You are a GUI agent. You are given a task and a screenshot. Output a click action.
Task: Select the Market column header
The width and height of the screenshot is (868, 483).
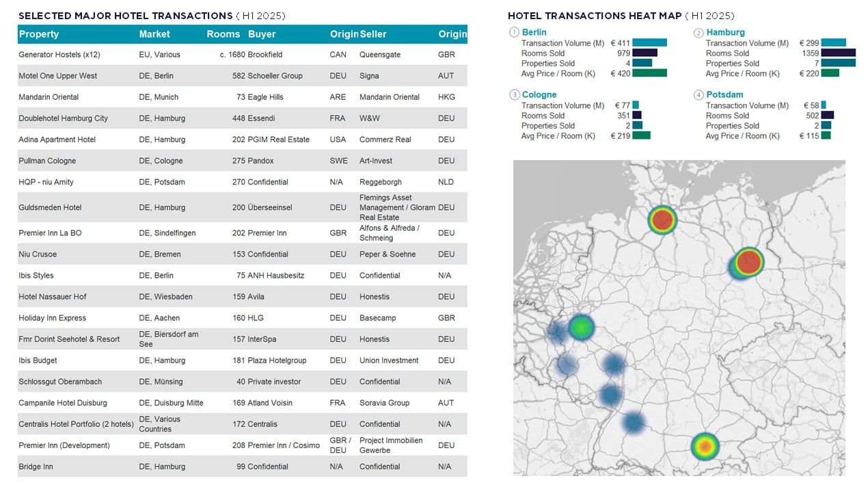(154, 34)
